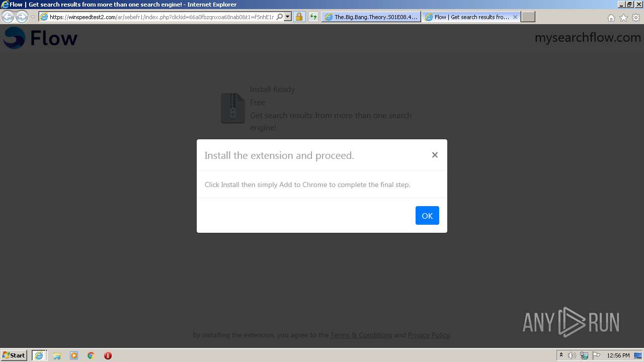Screen dimensions: 644x362
Task: Click the Action Center flag icon
Action: tap(596, 355)
